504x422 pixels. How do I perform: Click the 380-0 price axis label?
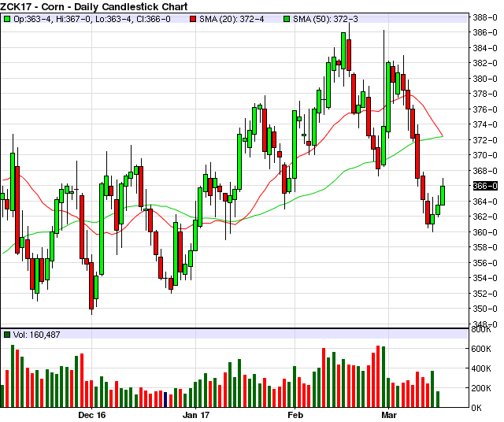(485, 79)
